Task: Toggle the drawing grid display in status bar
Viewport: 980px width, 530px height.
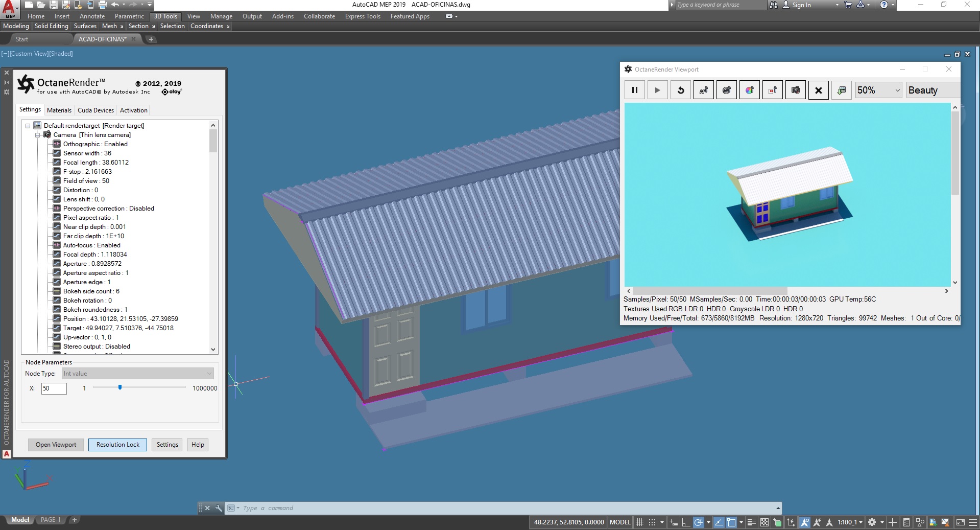Action: tap(639, 522)
